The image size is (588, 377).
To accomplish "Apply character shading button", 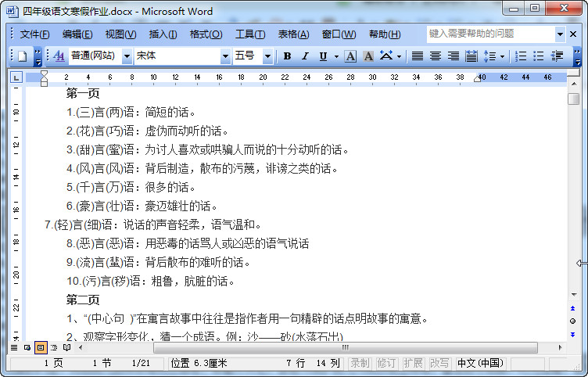I will pyautogui.click(x=368, y=56).
